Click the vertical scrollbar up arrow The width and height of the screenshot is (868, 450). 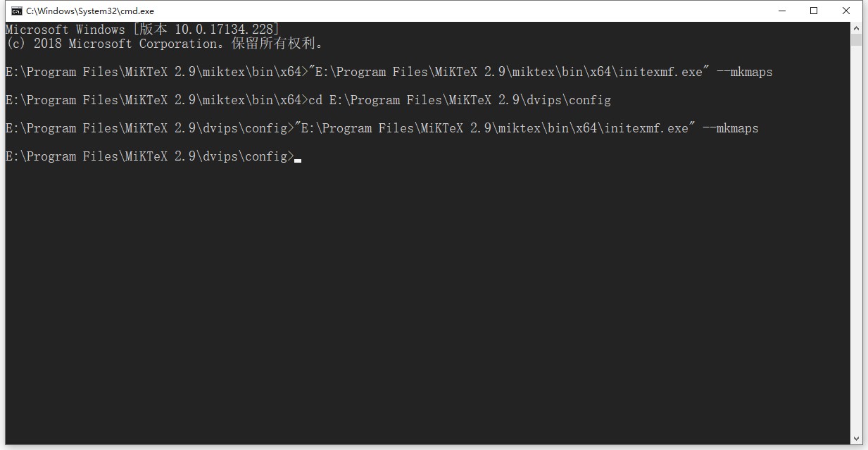coord(856,27)
